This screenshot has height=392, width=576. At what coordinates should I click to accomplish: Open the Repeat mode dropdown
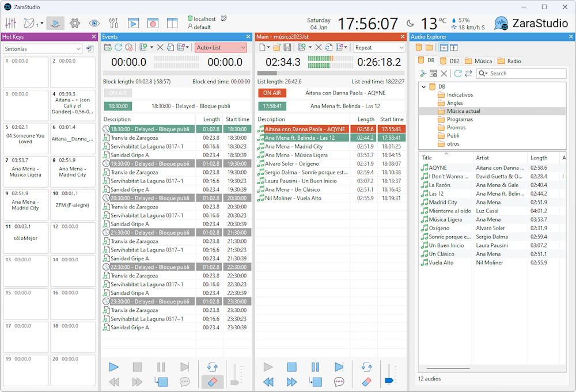pyautogui.click(x=379, y=48)
